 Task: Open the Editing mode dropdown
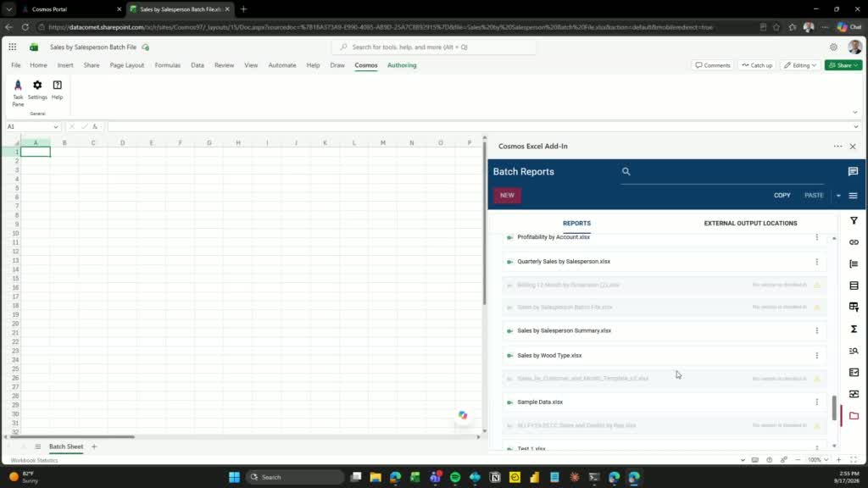800,65
